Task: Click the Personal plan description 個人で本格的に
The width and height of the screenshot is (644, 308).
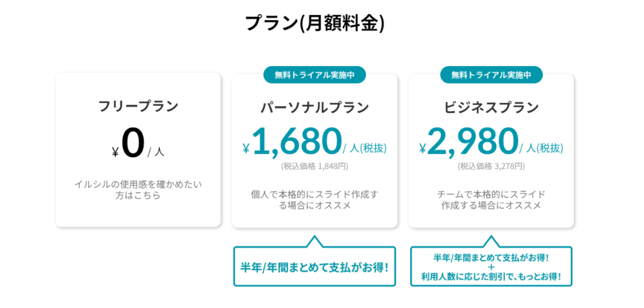Action: coord(314,200)
